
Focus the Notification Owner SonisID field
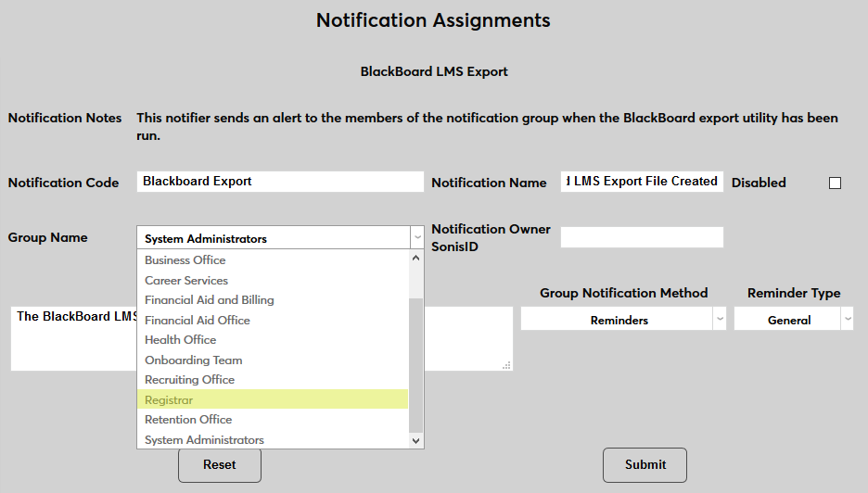642,237
